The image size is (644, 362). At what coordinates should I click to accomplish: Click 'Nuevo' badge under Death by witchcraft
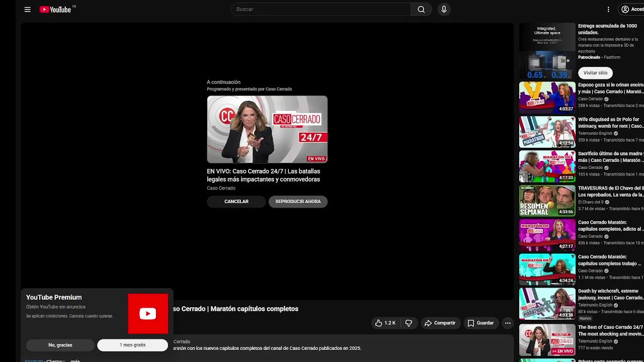585,318
